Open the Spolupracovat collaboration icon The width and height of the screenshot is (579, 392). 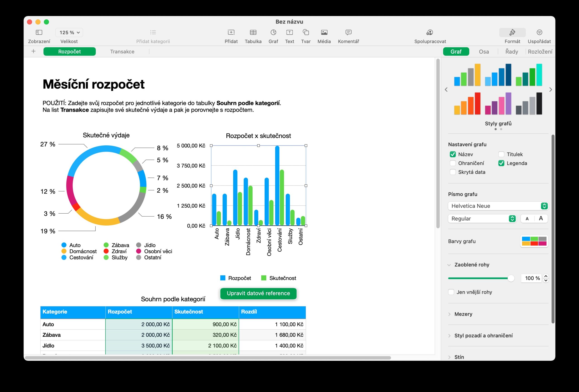[430, 32]
